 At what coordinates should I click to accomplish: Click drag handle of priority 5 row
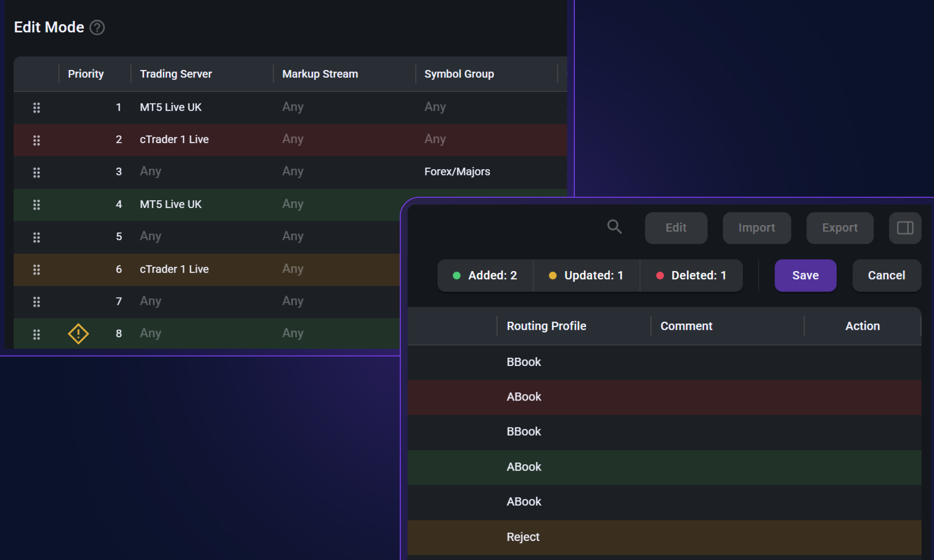coord(37,237)
